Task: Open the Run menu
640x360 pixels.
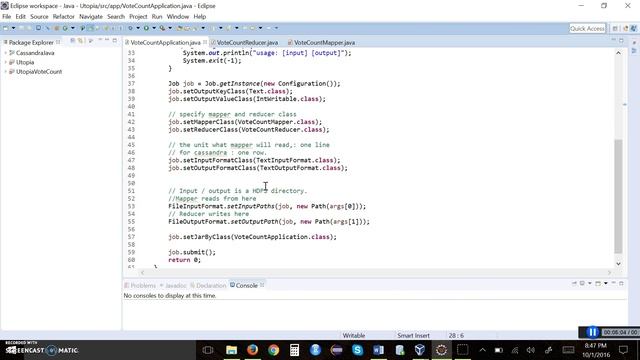Action: pyautogui.click(x=157, y=17)
